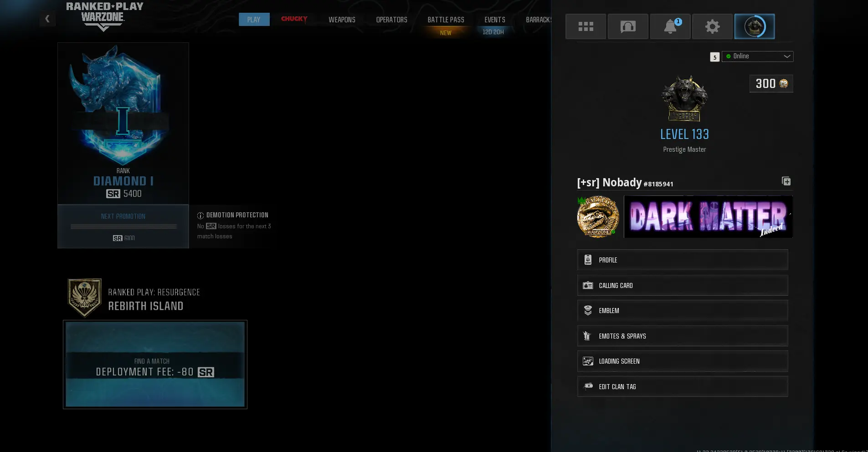Image resolution: width=868 pixels, height=452 pixels.
Task: Click the Prestige Master wolf emblem
Action: click(684, 98)
